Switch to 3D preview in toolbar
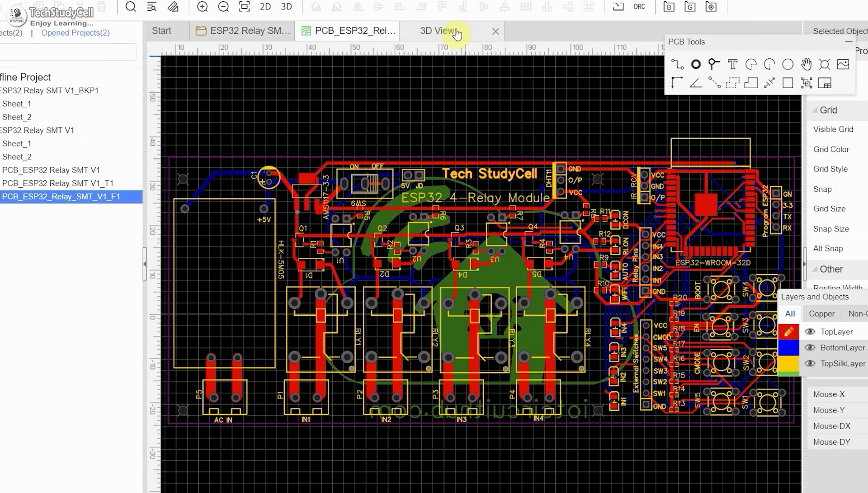Viewport: 868px width, 493px height. 286,7
